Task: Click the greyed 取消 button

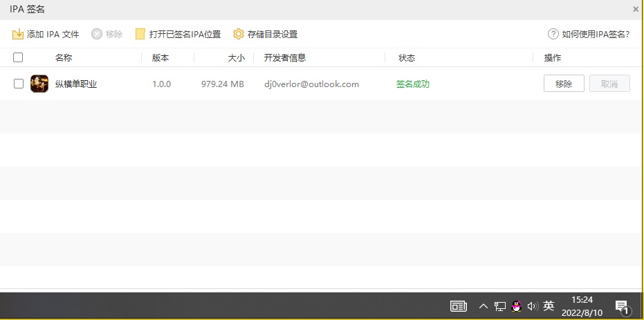Action: pyautogui.click(x=609, y=84)
